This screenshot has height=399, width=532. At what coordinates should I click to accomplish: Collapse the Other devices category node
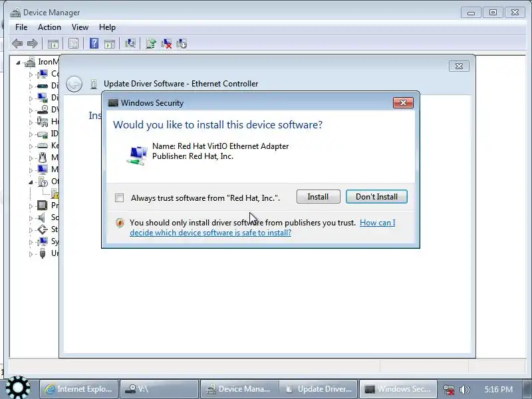tap(31, 182)
